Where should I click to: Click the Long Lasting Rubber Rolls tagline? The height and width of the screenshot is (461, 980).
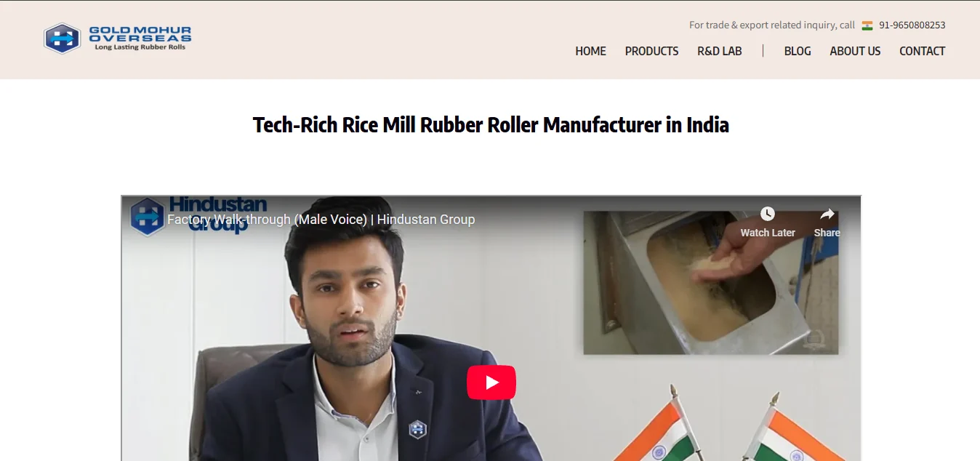tap(140, 47)
